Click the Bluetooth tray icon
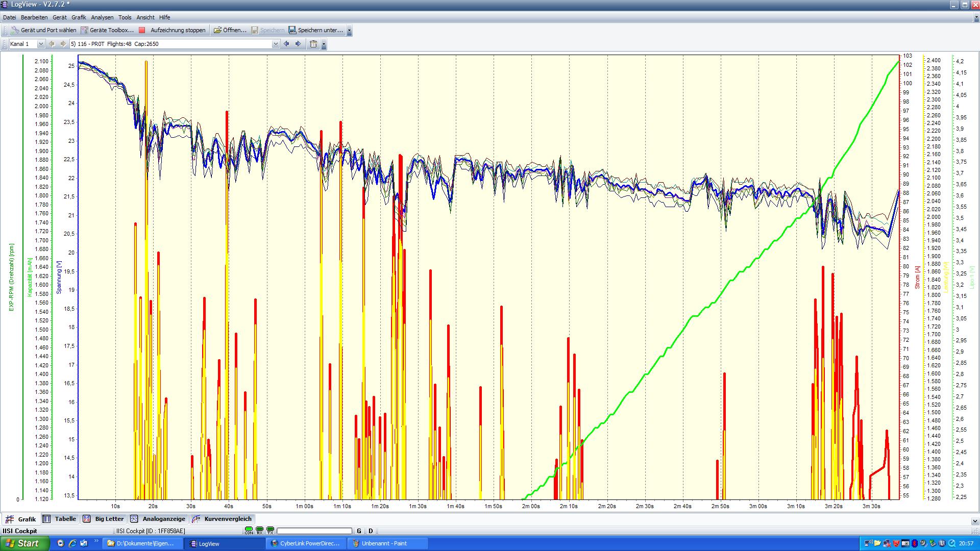 (x=915, y=543)
